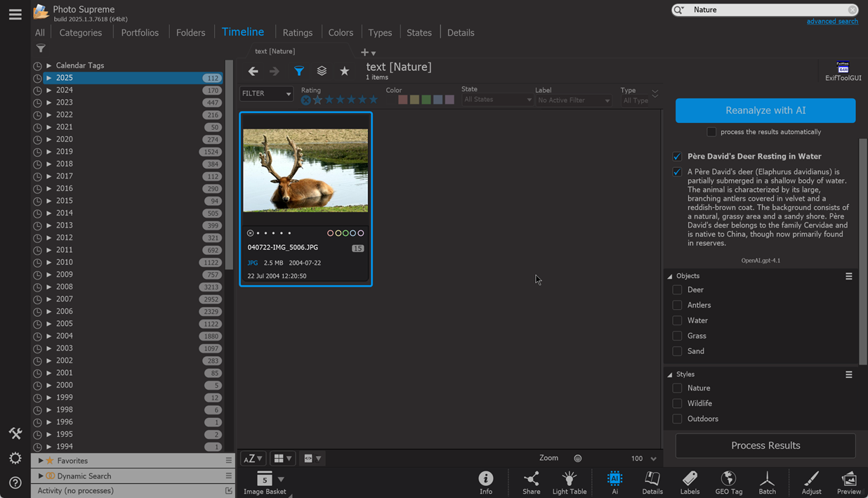Image resolution: width=868 pixels, height=498 pixels.
Task: Open the AZ sort order dropdown
Action: pyautogui.click(x=252, y=458)
